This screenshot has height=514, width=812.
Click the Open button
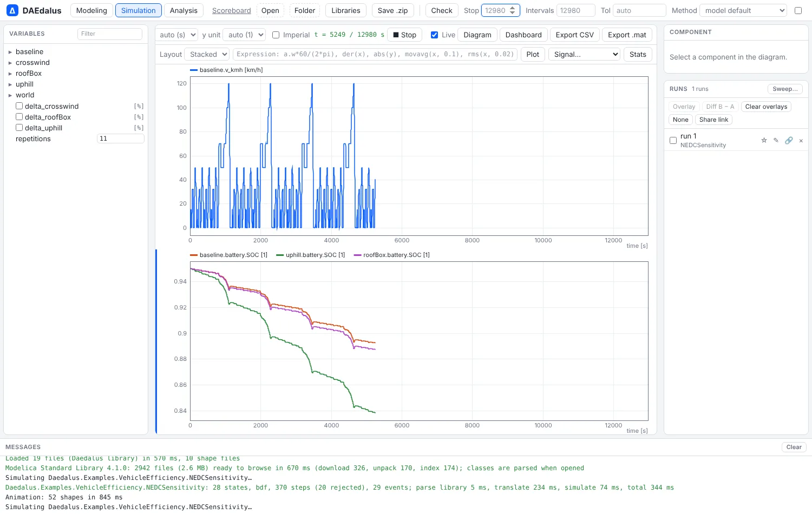tap(270, 10)
